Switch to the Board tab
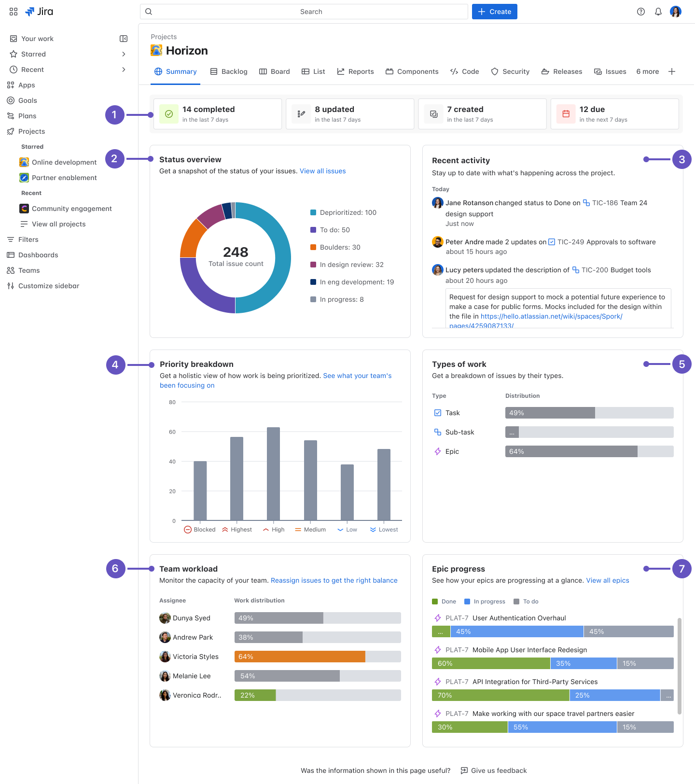This screenshot has height=784, width=695. [275, 71]
